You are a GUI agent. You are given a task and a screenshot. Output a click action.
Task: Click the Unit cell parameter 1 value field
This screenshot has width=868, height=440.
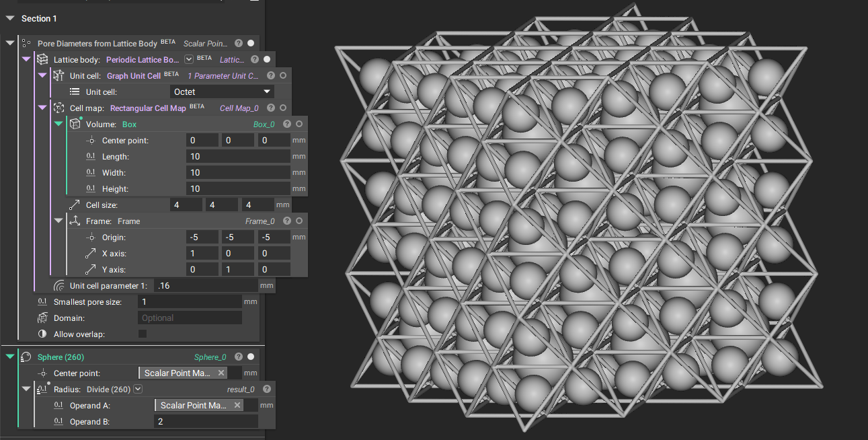206,285
